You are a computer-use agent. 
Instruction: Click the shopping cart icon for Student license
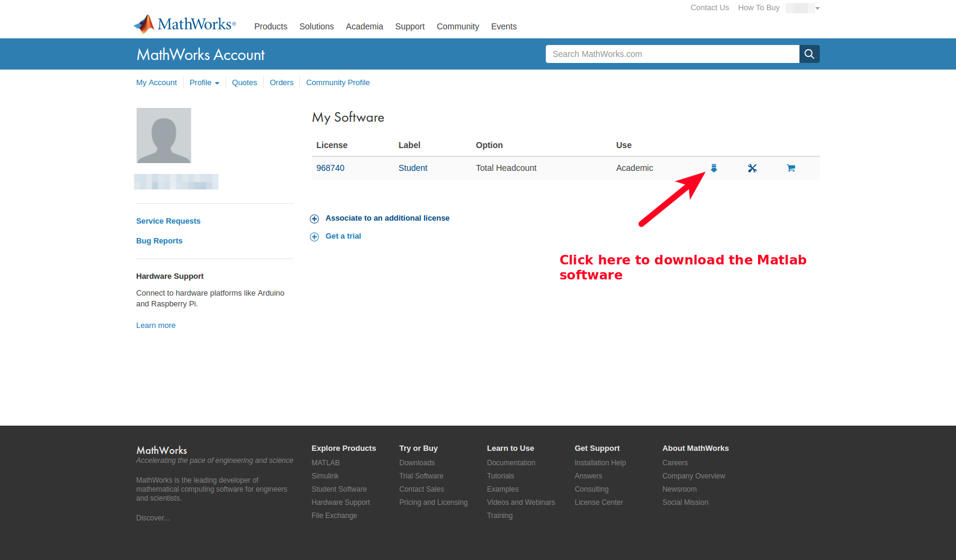[x=791, y=168]
